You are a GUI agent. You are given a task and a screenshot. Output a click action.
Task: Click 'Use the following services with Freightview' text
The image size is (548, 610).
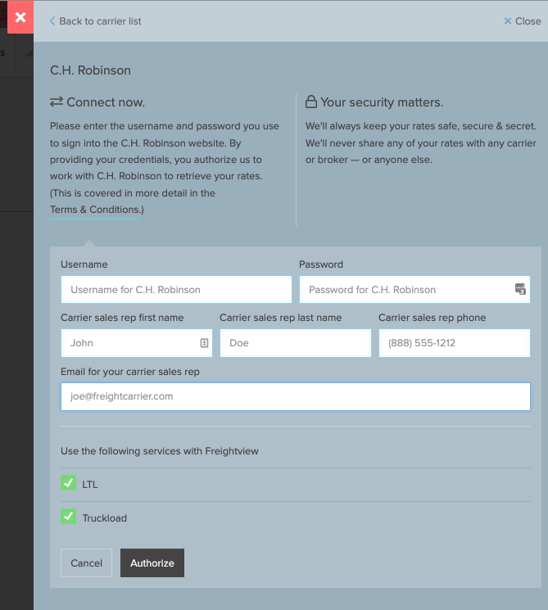[x=159, y=451]
